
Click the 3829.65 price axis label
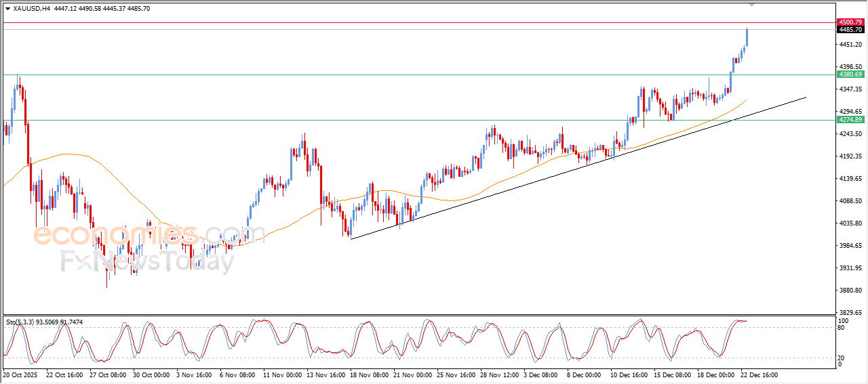[x=850, y=313]
